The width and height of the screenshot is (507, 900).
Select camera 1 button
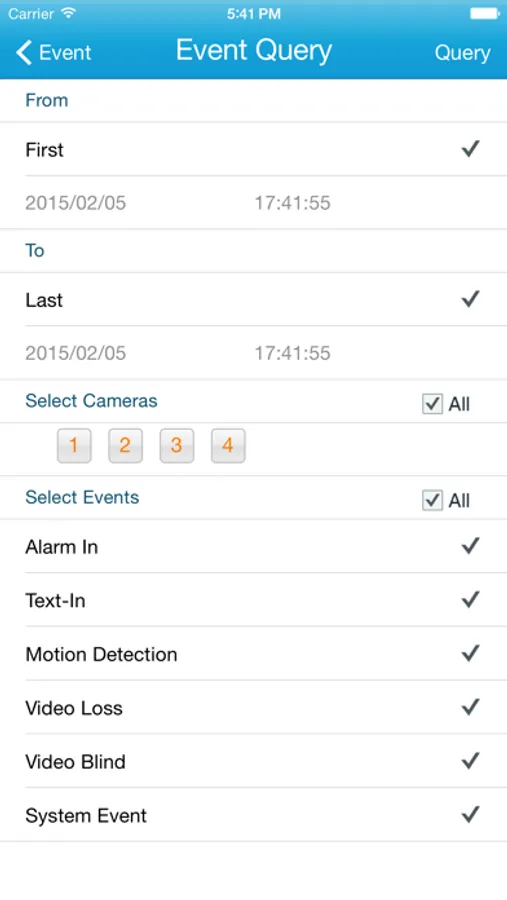coord(74,445)
